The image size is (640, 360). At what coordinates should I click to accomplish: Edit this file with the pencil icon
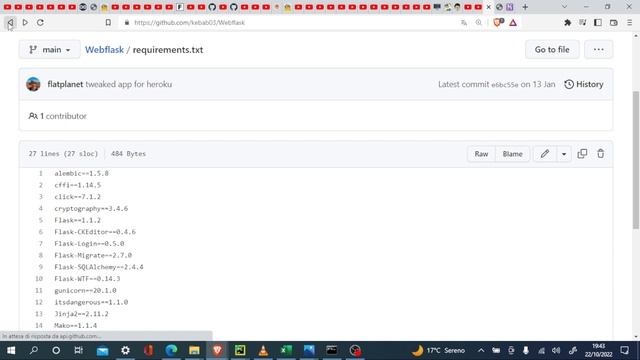[x=544, y=154]
